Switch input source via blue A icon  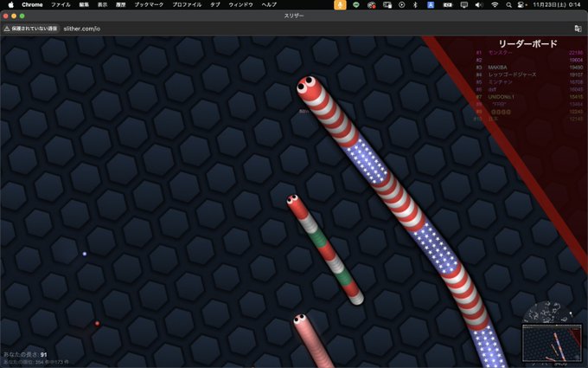(x=431, y=5)
